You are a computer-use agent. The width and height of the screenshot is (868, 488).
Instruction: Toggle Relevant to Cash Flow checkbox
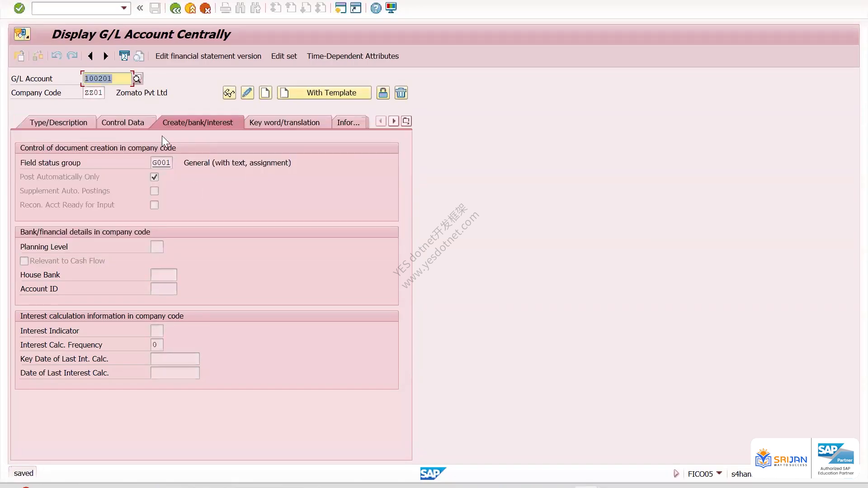(24, 261)
